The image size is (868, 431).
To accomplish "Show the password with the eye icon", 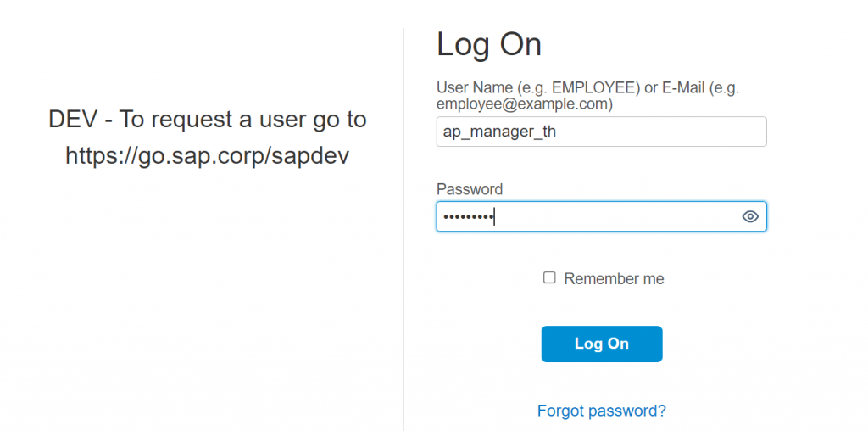I will tap(750, 216).
